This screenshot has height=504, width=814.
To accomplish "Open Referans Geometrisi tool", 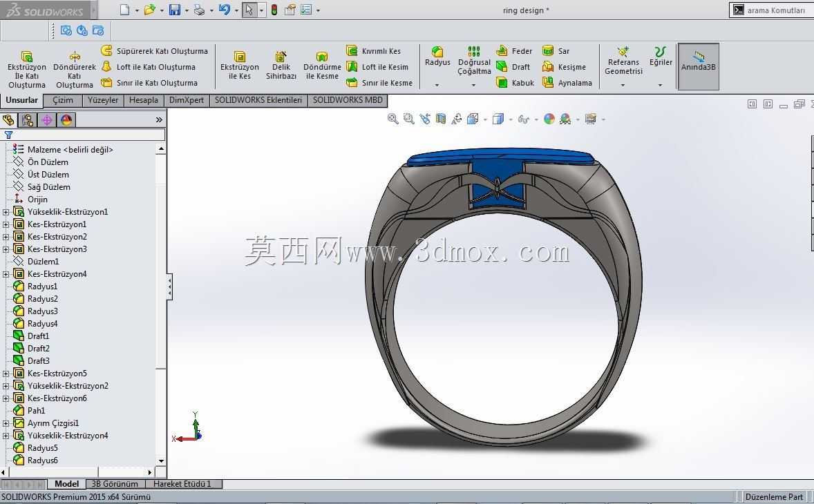I will tap(623, 60).
